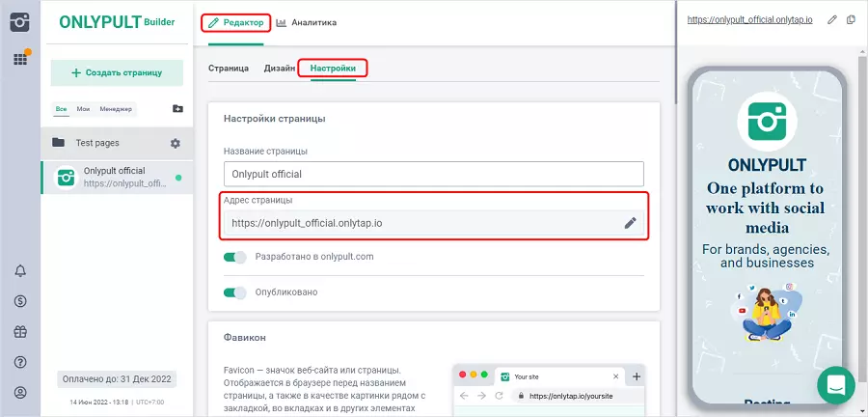Open help question mark icon
The height and width of the screenshot is (417, 868).
click(x=19, y=362)
